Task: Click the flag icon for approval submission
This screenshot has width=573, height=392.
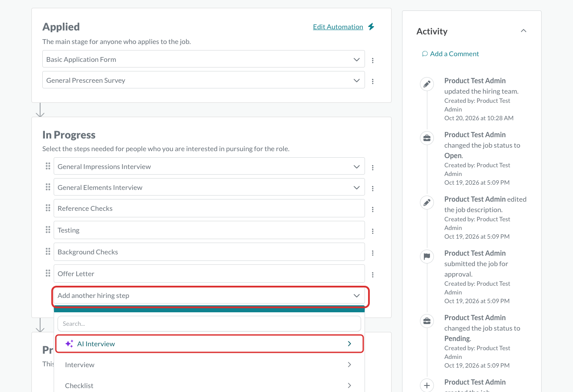Action: click(427, 257)
